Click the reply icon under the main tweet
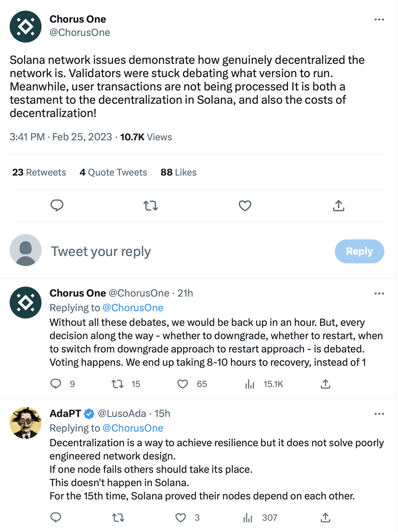398x532 pixels. pyautogui.click(x=57, y=205)
